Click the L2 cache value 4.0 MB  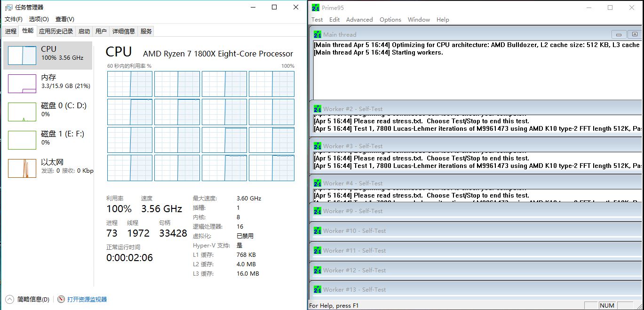(x=246, y=264)
